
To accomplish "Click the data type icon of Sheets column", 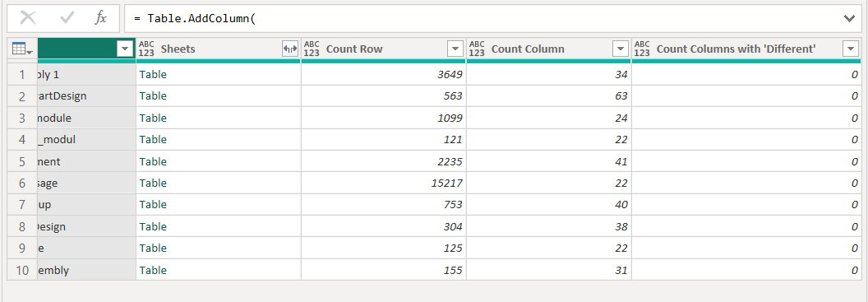I will point(146,49).
